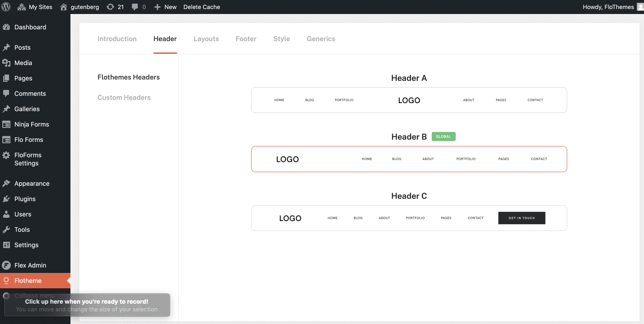Click the Comments icon in sidebar
644x324 pixels.
click(6, 94)
